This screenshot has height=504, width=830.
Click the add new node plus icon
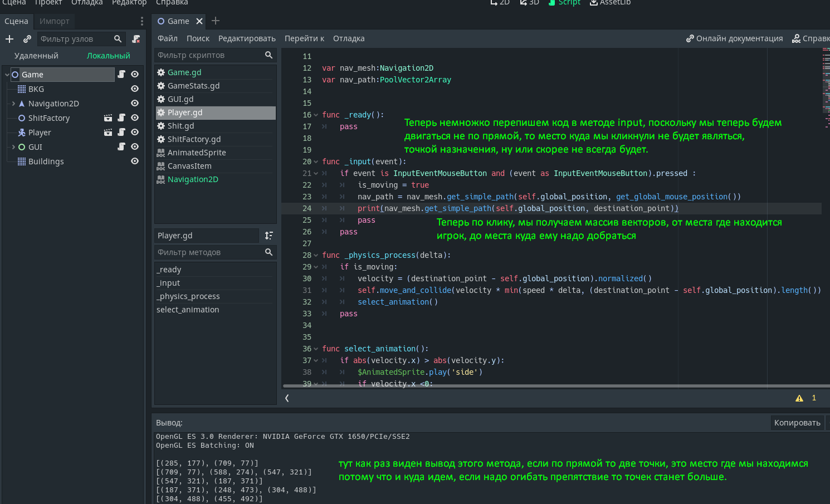click(x=9, y=39)
